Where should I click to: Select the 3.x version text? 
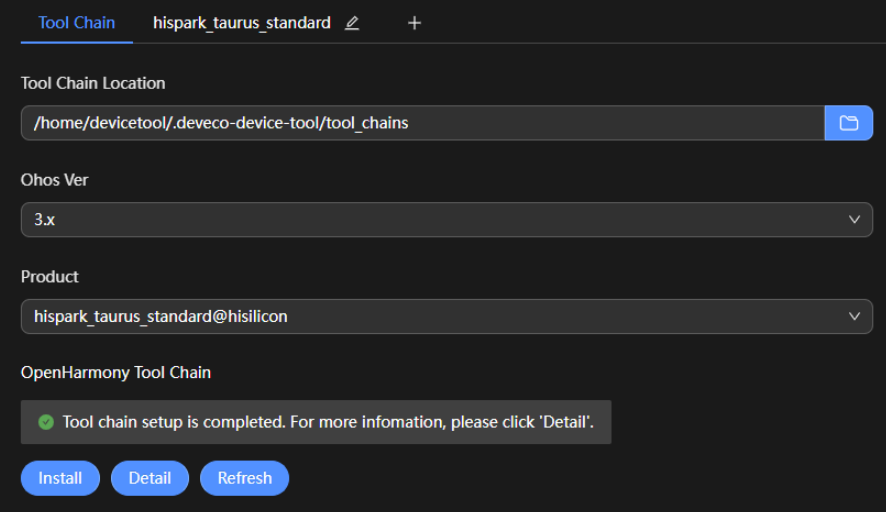(x=44, y=220)
